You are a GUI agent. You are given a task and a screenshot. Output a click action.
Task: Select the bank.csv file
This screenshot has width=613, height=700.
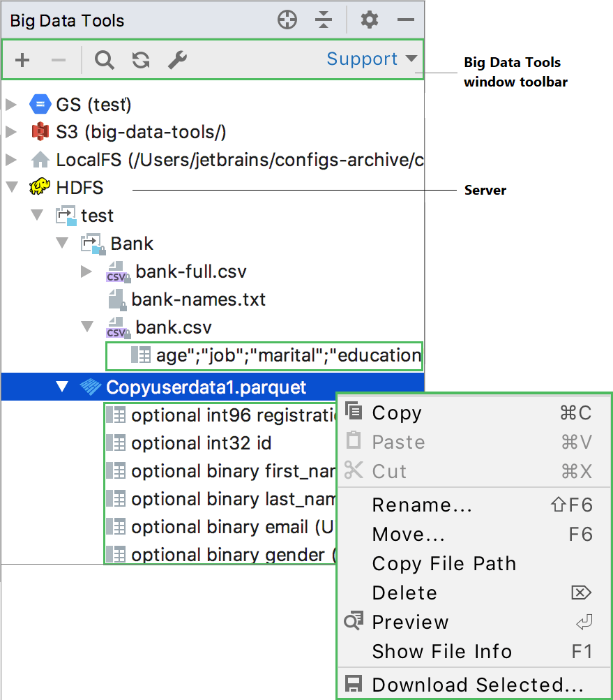click(x=174, y=328)
